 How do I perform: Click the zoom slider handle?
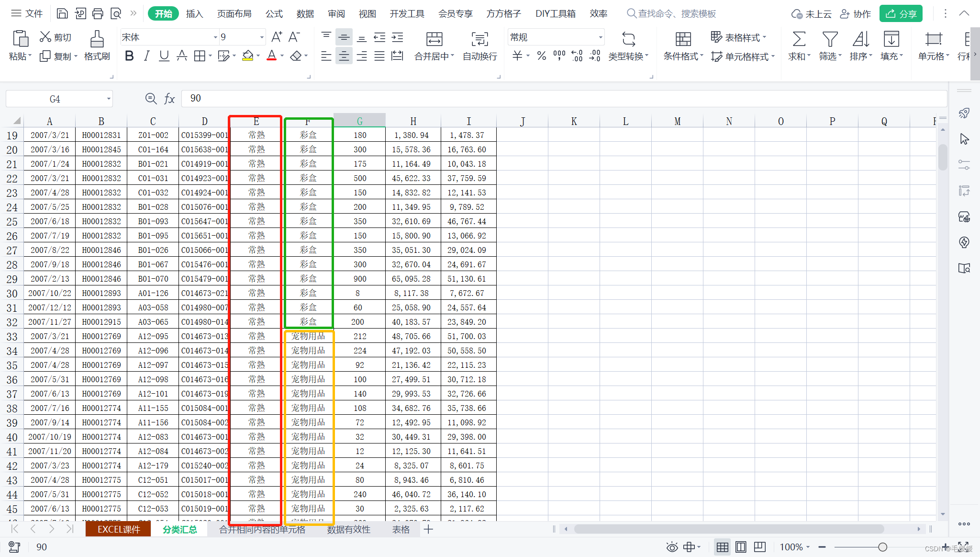click(x=882, y=547)
